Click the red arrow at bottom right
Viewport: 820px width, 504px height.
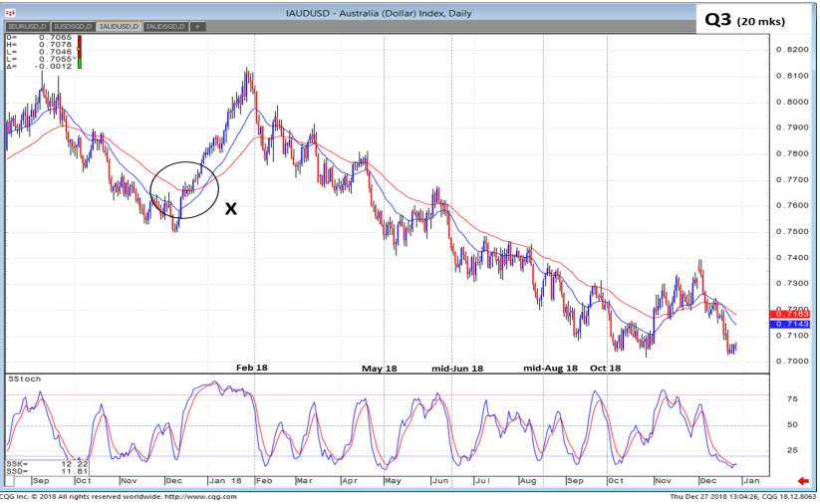(x=803, y=481)
